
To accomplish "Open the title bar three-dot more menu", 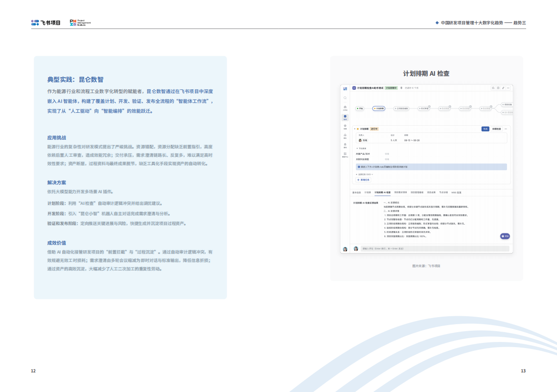I will 508,88.
